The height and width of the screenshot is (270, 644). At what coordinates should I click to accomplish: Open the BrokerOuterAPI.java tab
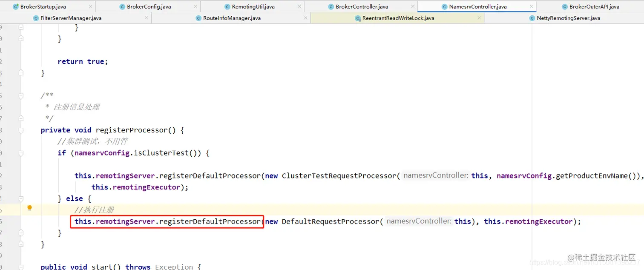coord(591,6)
